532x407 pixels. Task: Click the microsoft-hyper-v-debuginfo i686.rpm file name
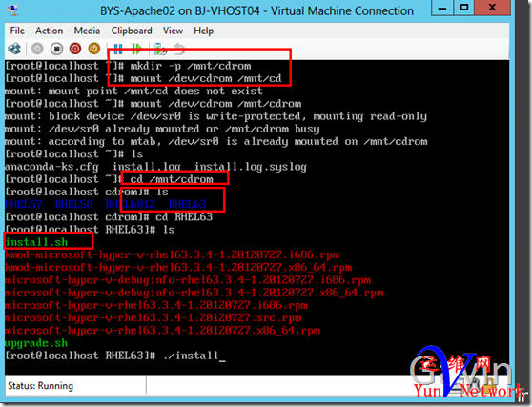(x=188, y=280)
